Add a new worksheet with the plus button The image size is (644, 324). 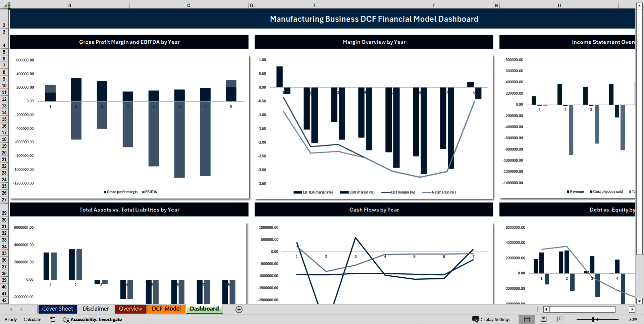[239, 309]
